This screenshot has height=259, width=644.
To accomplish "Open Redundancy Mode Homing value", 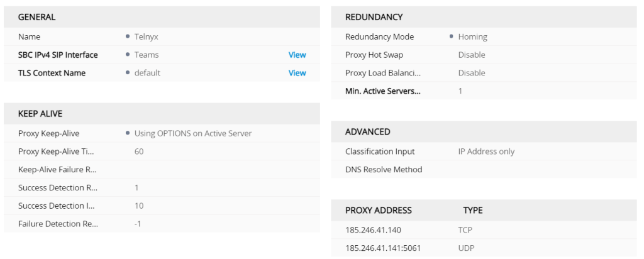I will [472, 36].
